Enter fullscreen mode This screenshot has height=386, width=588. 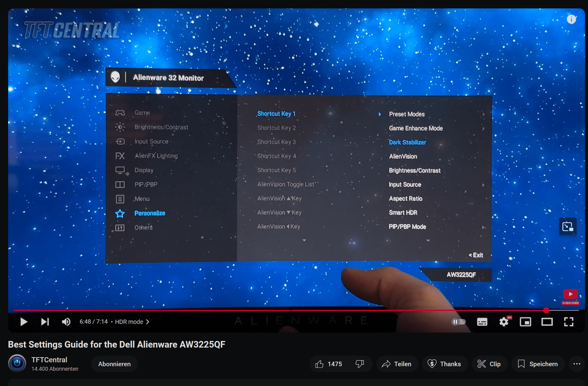(569, 322)
